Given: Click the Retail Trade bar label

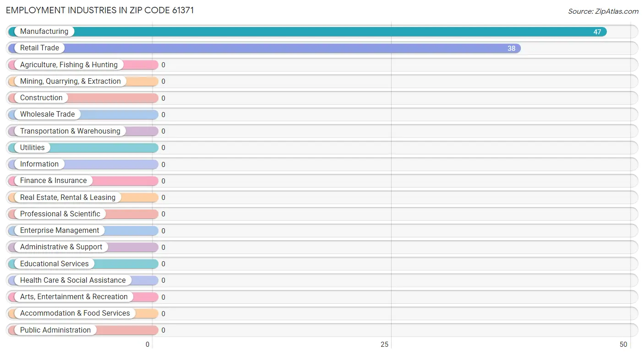Looking at the screenshot, I should [x=39, y=48].
